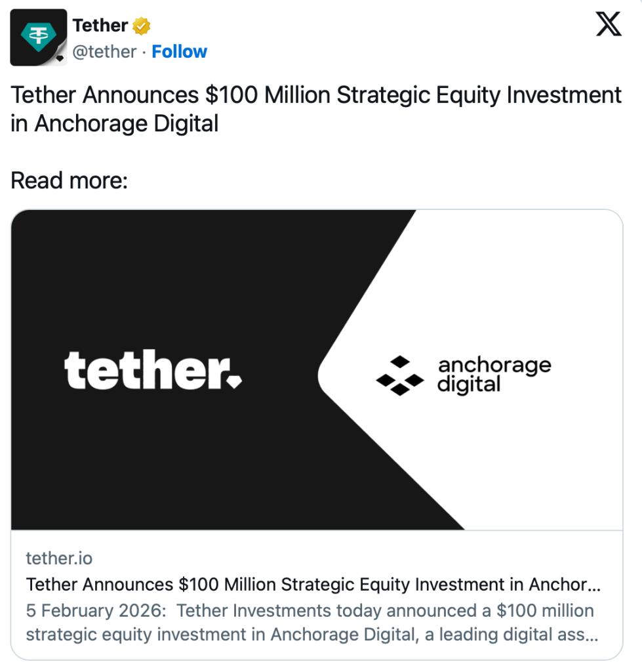642x672 pixels.
Task: Click the @tether handle
Action: (104, 52)
